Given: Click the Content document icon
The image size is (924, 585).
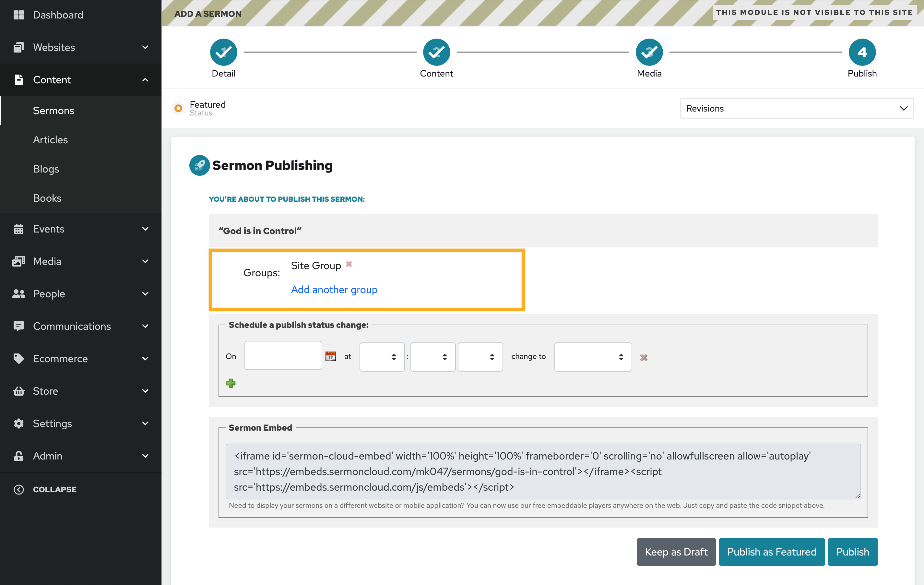Looking at the screenshot, I should tap(18, 79).
